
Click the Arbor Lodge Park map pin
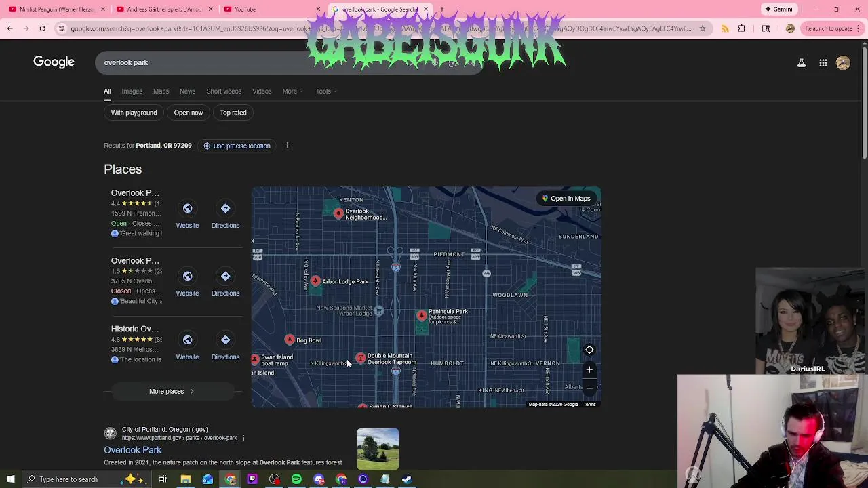[315, 281]
